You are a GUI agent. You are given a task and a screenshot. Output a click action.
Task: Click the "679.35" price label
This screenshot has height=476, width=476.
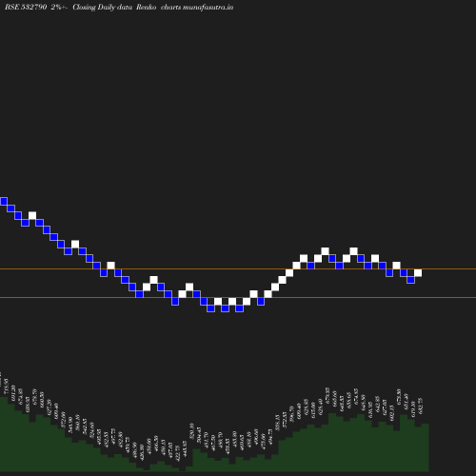(x=327, y=395)
